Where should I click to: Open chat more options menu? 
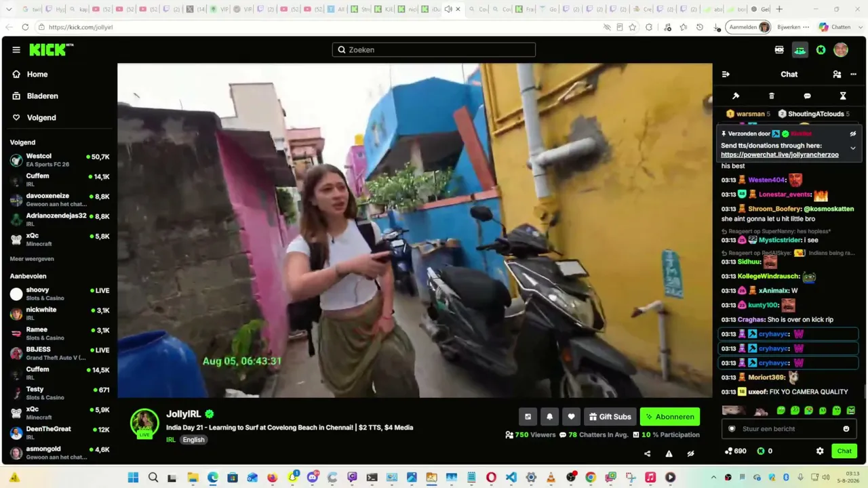[x=853, y=75]
